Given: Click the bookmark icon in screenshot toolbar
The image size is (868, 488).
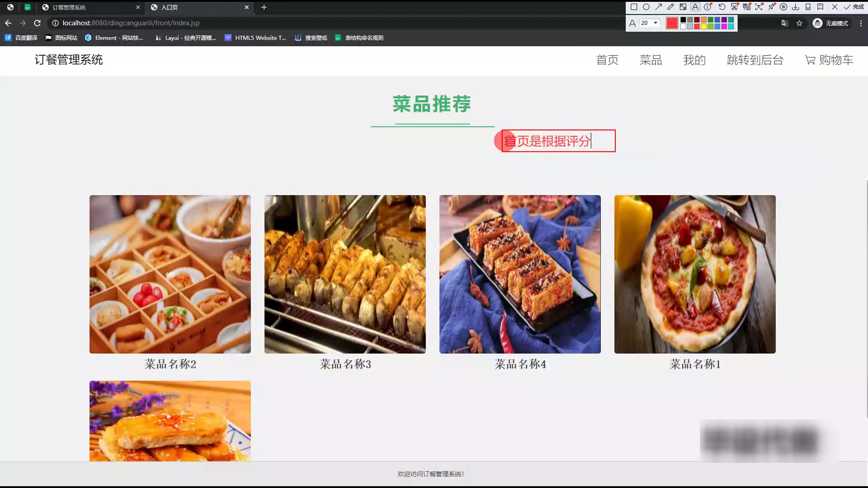Looking at the screenshot, I should click(x=820, y=7).
